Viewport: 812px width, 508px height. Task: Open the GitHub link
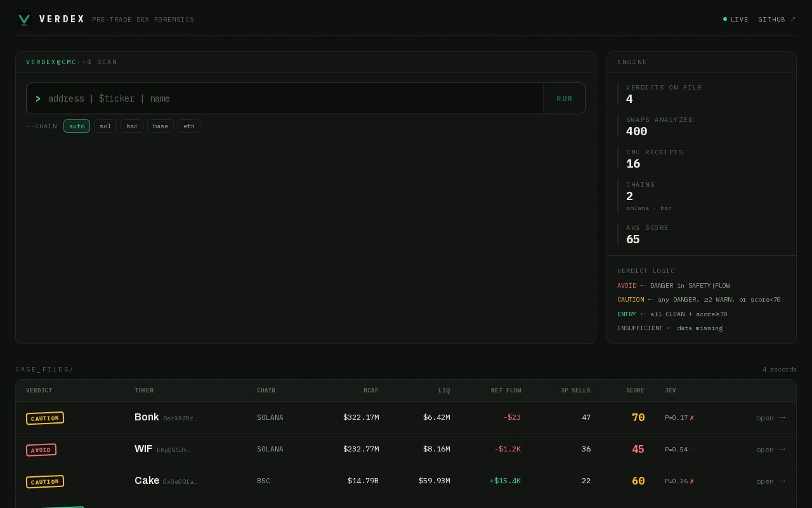[777, 20]
